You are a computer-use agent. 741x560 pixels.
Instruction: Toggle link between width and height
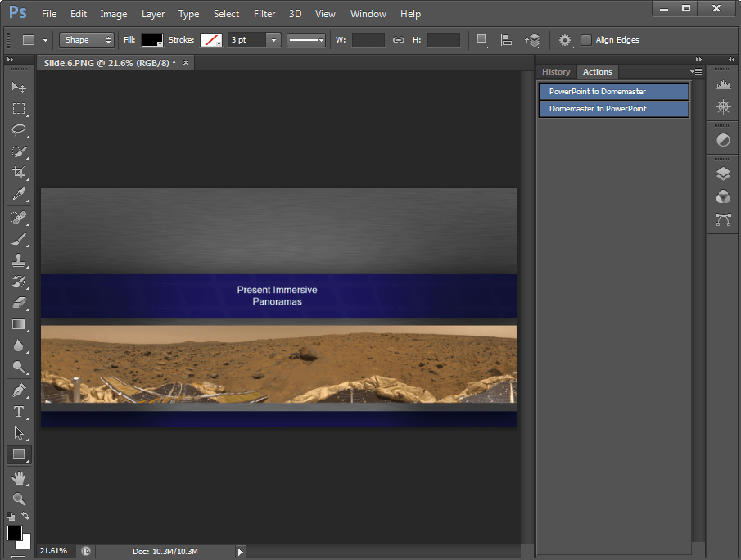[x=399, y=40]
